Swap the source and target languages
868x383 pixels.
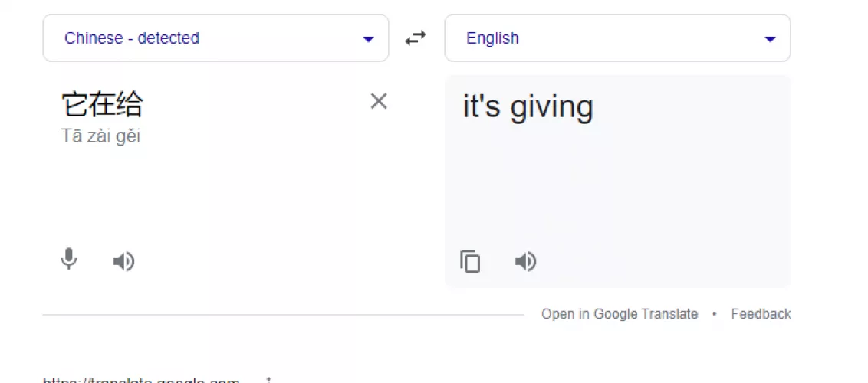point(416,38)
